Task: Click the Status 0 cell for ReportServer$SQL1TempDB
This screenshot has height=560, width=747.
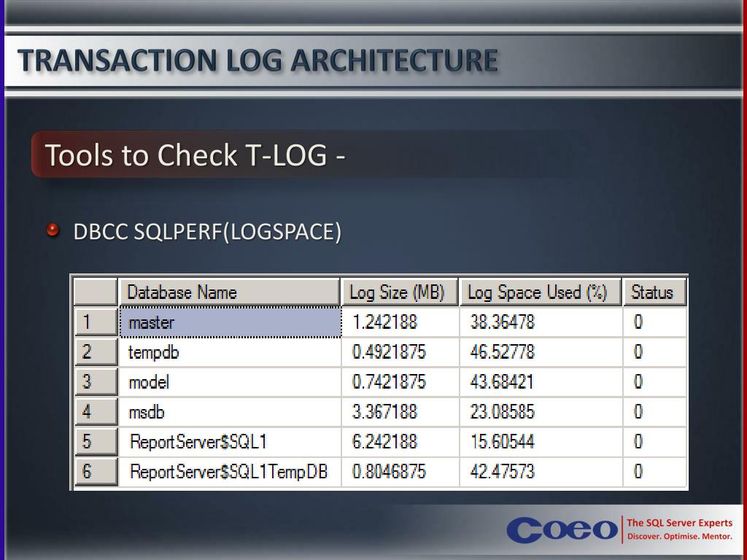Action: point(655,472)
